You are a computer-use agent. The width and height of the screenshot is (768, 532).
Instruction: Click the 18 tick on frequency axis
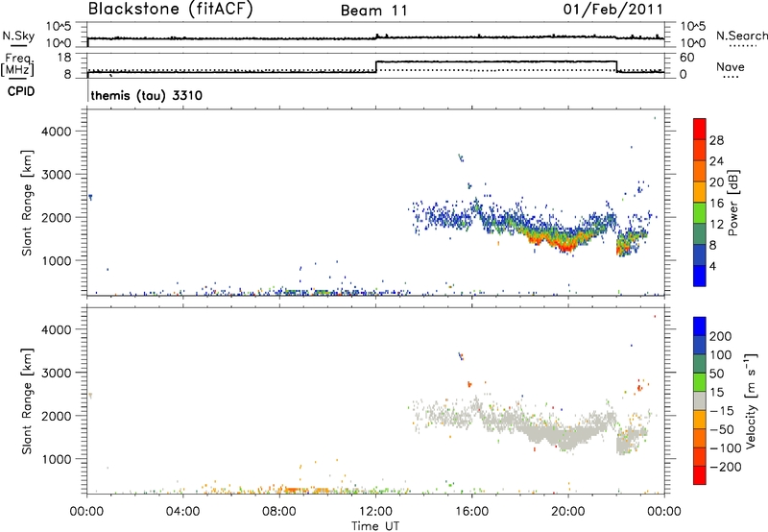pyautogui.click(x=64, y=58)
